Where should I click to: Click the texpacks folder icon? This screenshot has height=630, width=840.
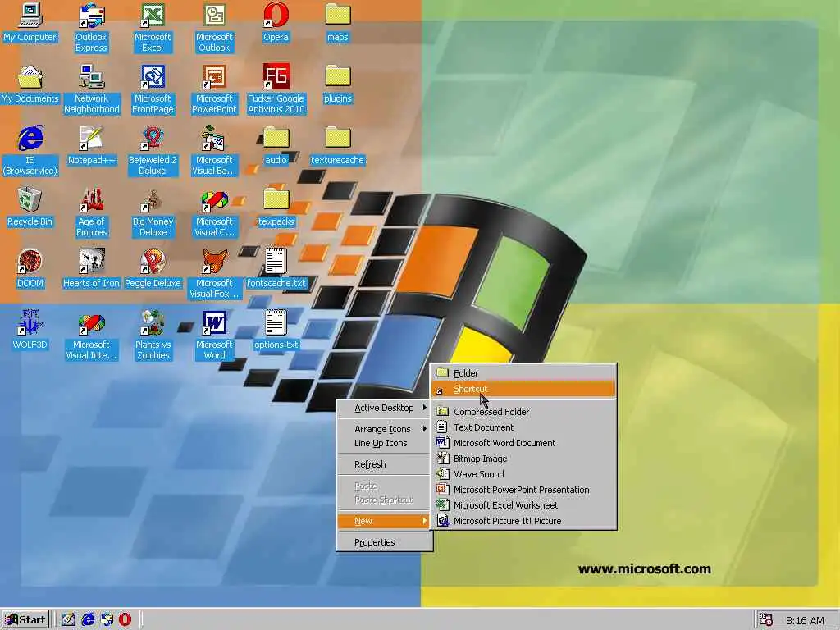point(276,208)
